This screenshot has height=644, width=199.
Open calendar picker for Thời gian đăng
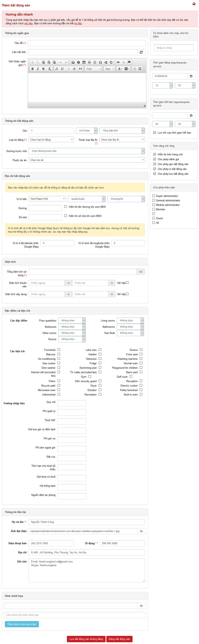pos(191,76)
